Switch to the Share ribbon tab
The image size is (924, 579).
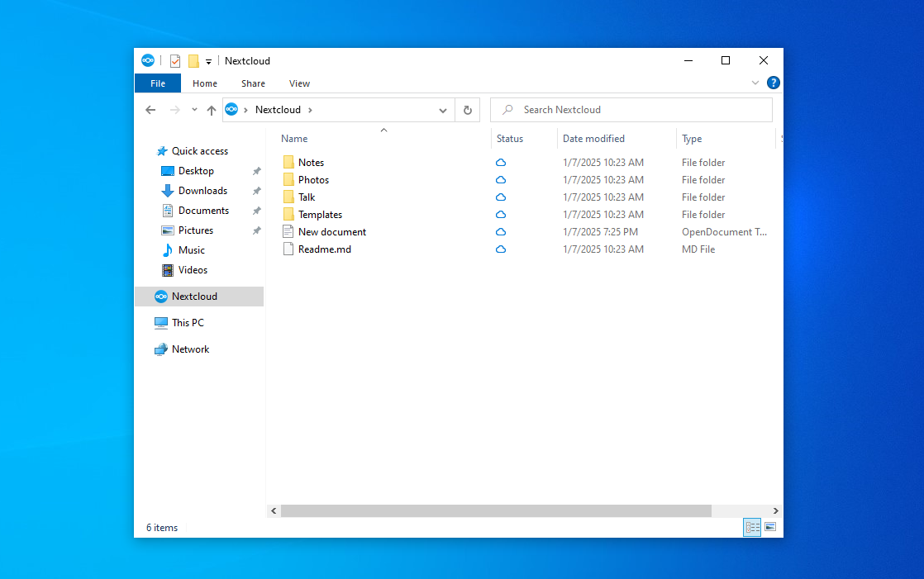coord(253,83)
